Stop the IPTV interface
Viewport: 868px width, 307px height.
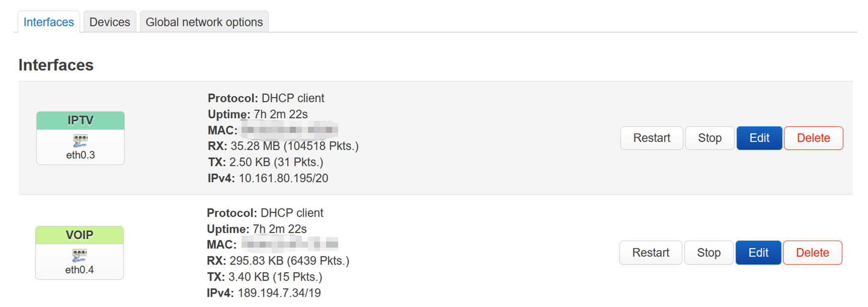click(x=710, y=138)
